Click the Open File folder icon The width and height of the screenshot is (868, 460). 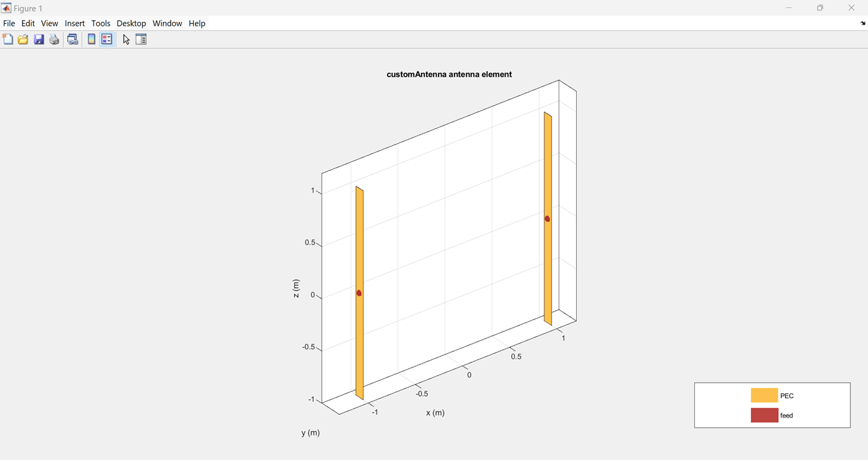click(23, 39)
